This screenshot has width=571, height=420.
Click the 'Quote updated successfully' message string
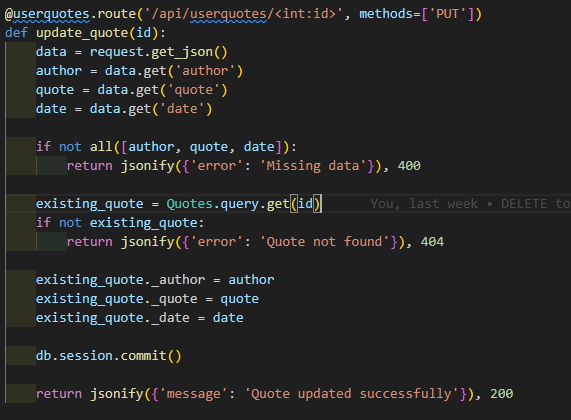pyautogui.click(x=351, y=394)
